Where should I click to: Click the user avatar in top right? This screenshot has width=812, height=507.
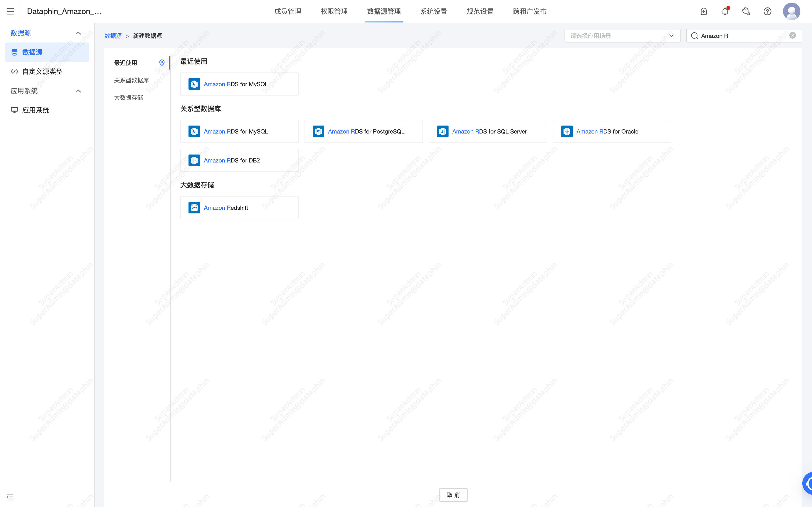(x=791, y=11)
